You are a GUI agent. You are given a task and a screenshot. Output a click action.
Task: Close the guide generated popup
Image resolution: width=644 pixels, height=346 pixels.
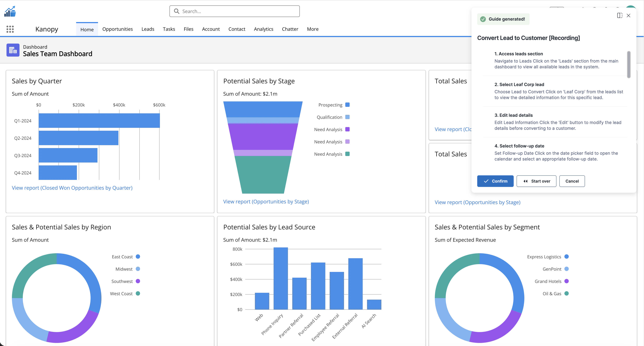[628, 16]
